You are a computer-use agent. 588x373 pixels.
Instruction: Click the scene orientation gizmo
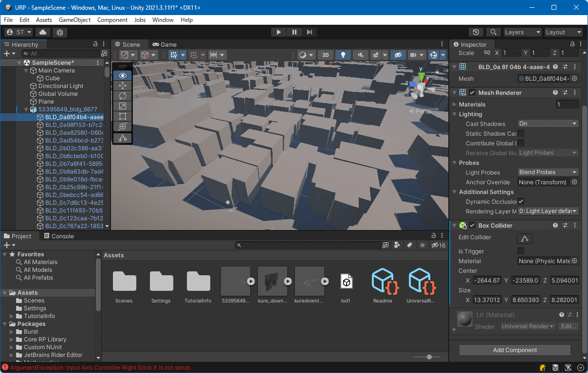point(421,86)
